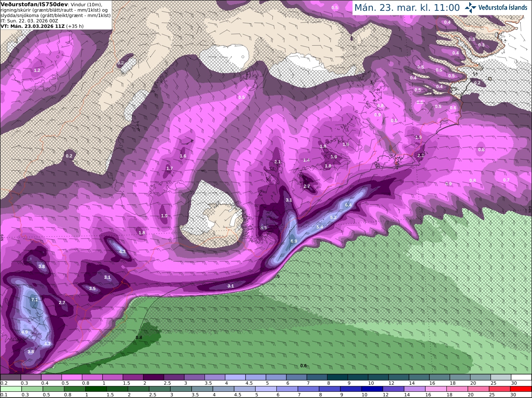This screenshot has height=398, width=532.
Task: Click the 0.7 value label at right edge
Action: click(506, 180)
